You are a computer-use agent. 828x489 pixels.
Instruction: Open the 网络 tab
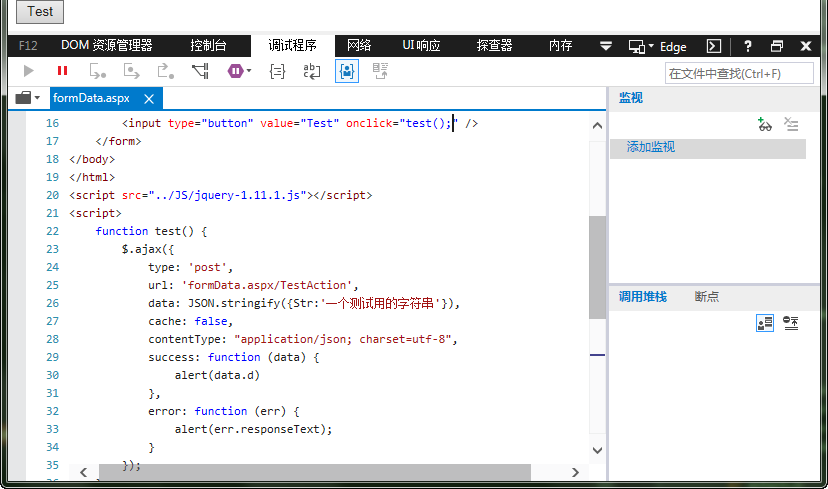359,45
